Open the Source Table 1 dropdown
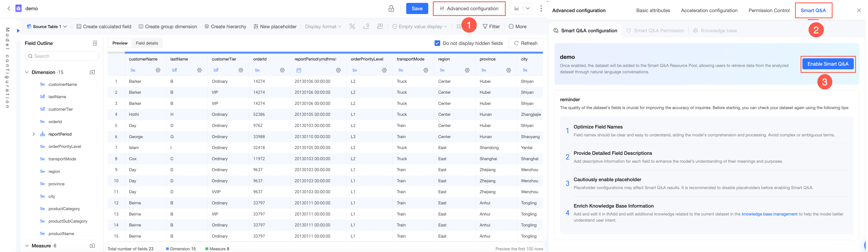868x252 pixels. 47,26
